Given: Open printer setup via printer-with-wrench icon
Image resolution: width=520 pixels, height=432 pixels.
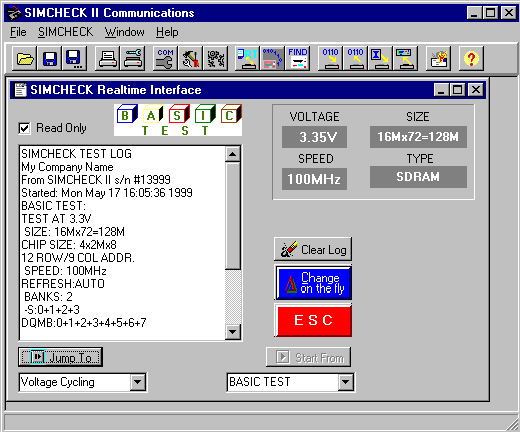Looking at the screenshot, I should 133,59.
